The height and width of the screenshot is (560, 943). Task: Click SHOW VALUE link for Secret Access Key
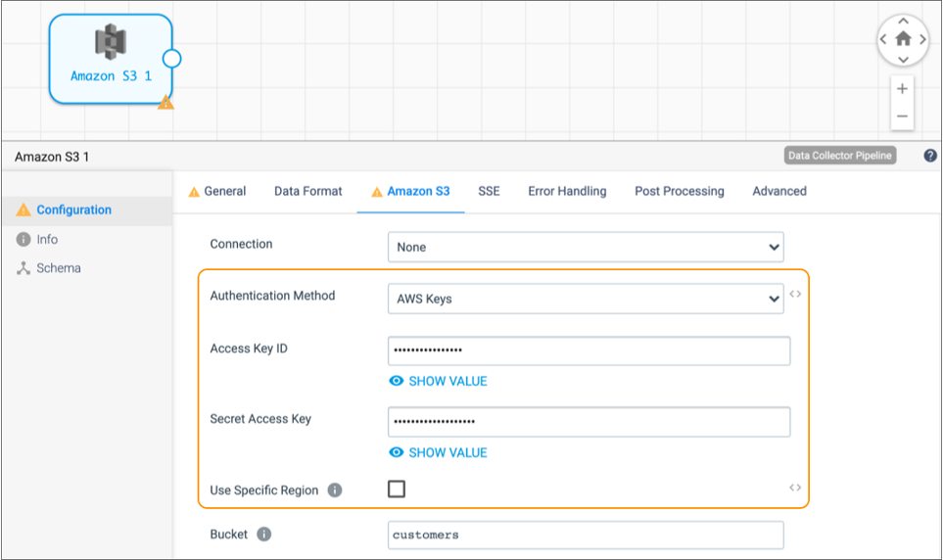pyautogui.click(x=448, y=453)
